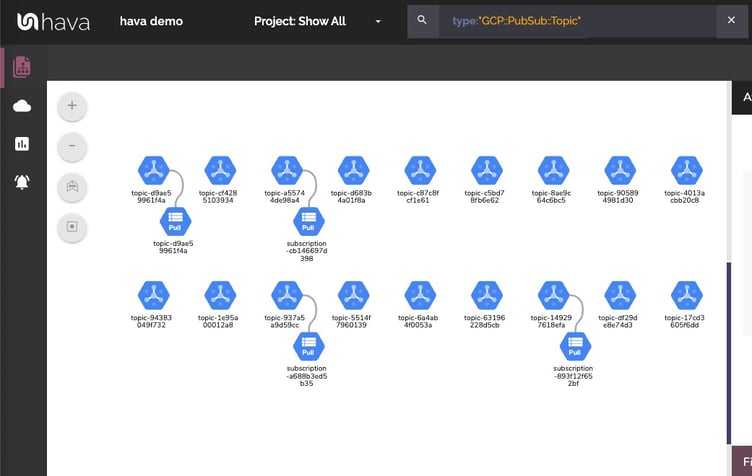Open the diagrams sidebar icon
The width and height of the screenshot is (752, 476).
pyautogui.click(x=22, y=67)
